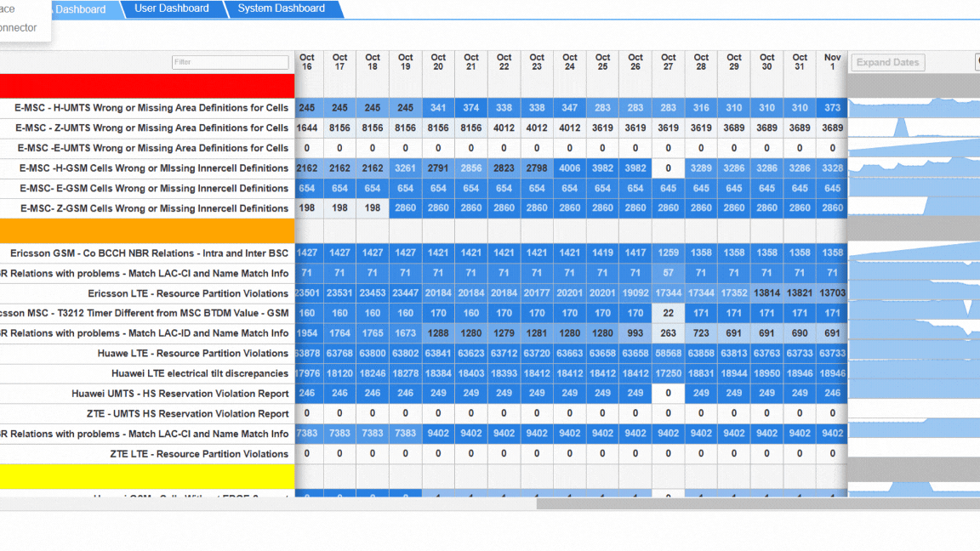This screenshot has height=551, width=980.
Task: Select the Oct 27 column header
Action: 668,62
